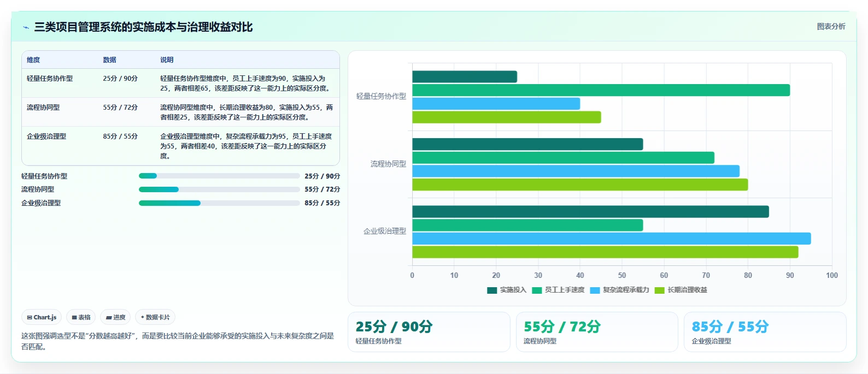This screenshot has height=374, width=868.
Task: Click the description for 企业级治理型 row
Action: [246, 146]
